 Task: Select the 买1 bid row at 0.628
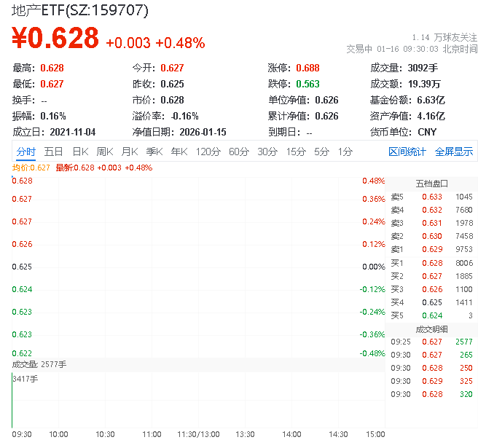tap(431, 262)
